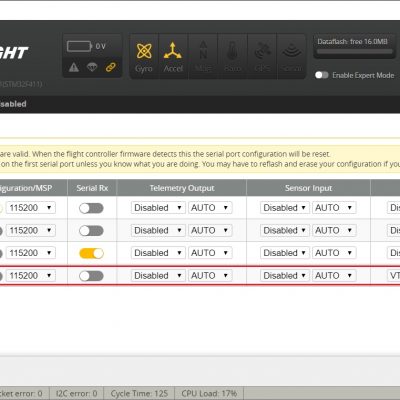The height and width of the screenshot is (400, 400).
Task: Click the failsafe parachute icon
Action: (x=92, y=67)
